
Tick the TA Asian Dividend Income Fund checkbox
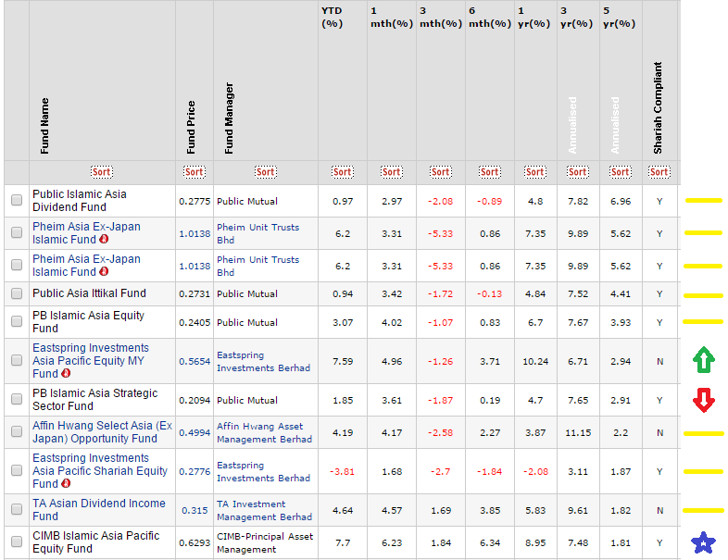(x=17, y=509)
